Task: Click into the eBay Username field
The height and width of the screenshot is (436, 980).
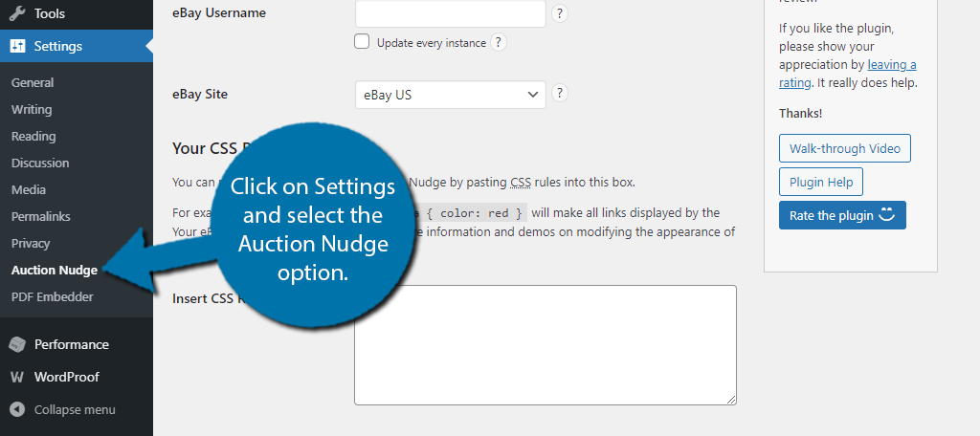Action: [x=451, y=13]
